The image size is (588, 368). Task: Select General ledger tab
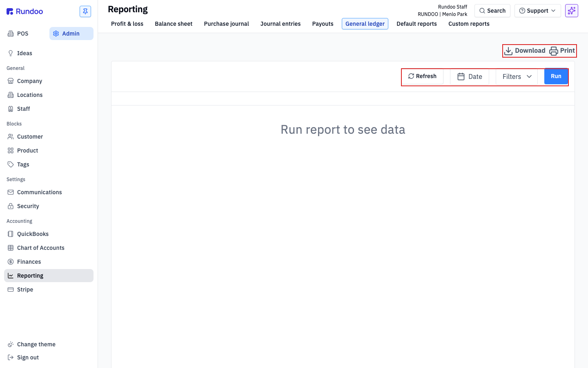[365, 24]
